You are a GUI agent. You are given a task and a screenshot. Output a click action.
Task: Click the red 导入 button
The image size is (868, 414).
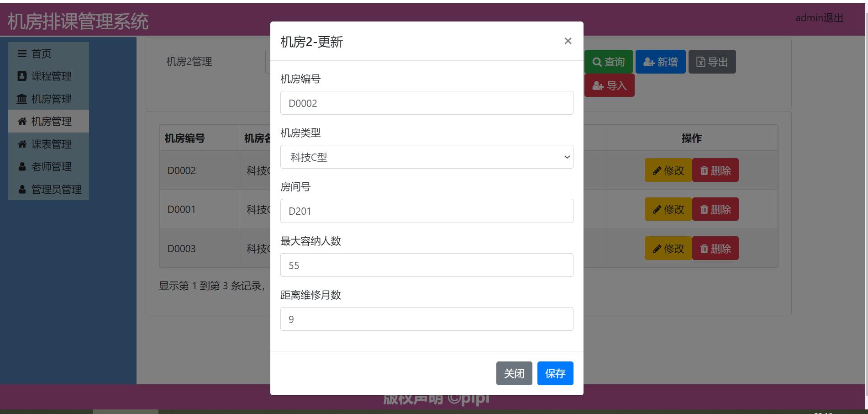click(609, 85)
